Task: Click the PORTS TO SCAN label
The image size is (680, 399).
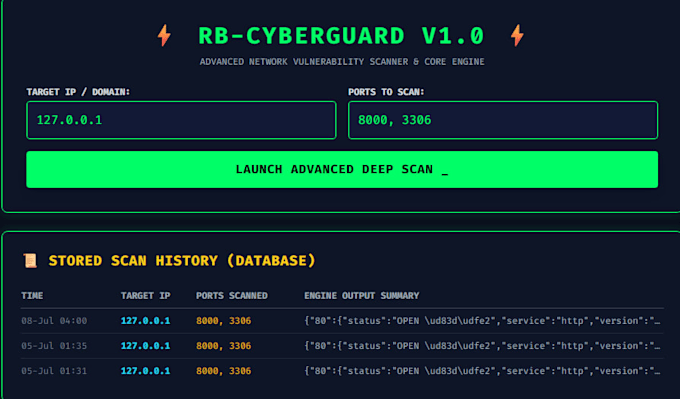Action: coord(386,92)
